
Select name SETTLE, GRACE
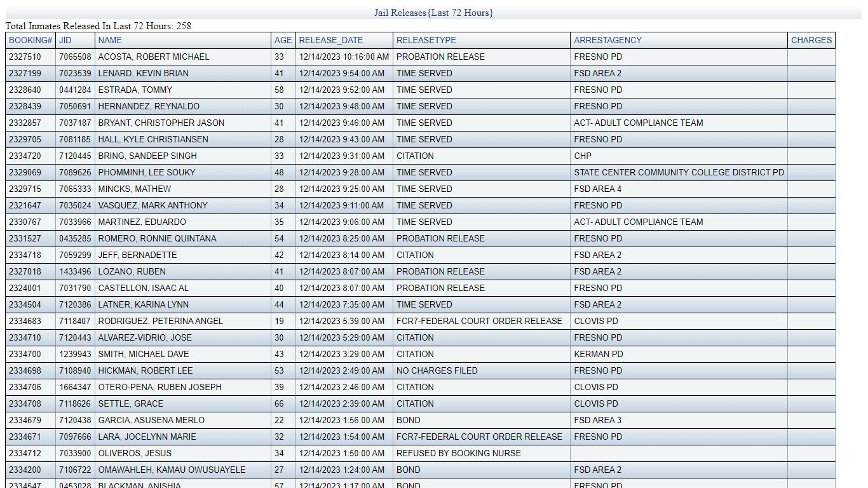point(131,403)
